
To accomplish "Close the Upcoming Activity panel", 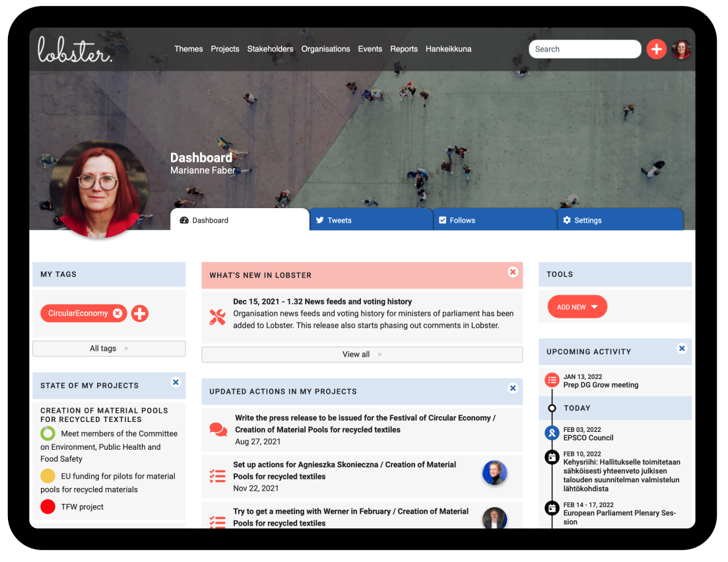I will tap(682, 348).
